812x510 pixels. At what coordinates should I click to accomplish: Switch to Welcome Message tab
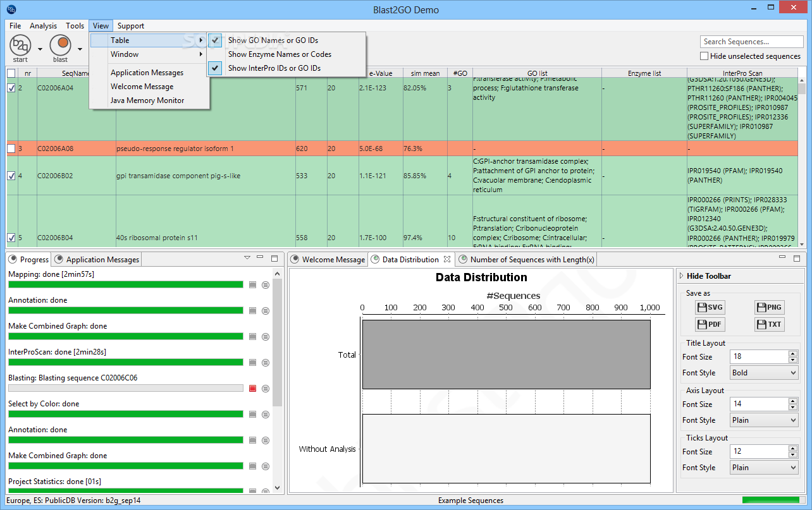328,260
